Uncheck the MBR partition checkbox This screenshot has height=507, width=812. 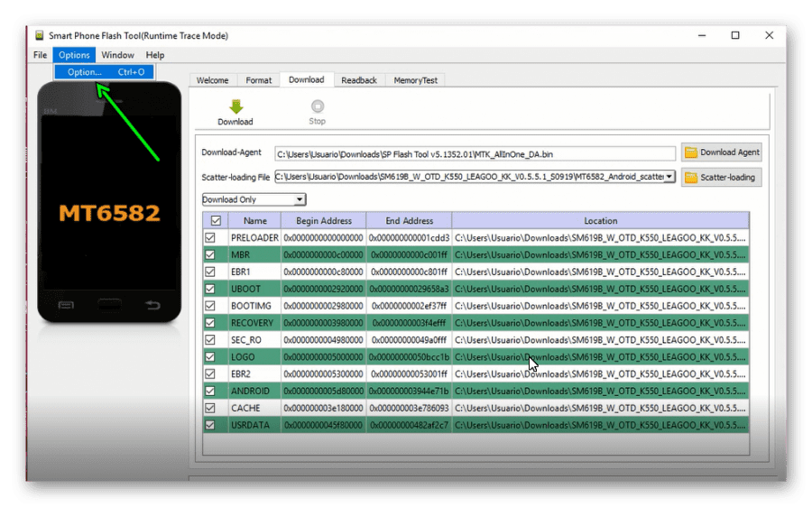point(209,254)
